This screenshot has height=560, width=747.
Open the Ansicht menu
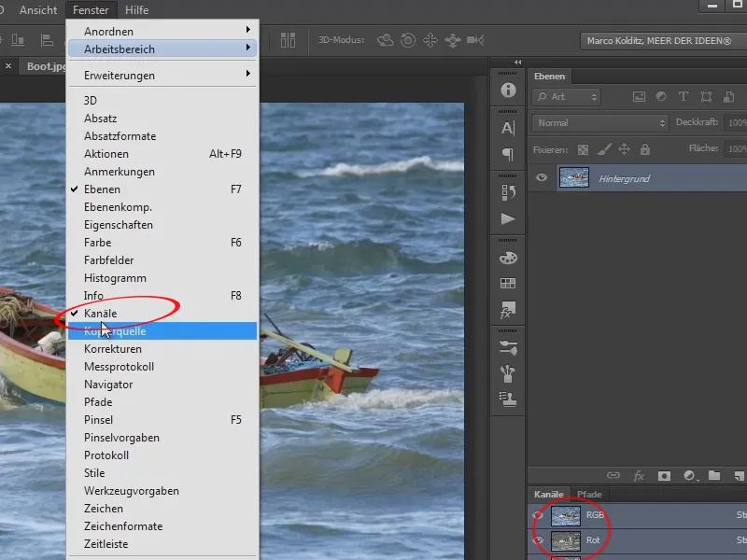click(38, 10)
